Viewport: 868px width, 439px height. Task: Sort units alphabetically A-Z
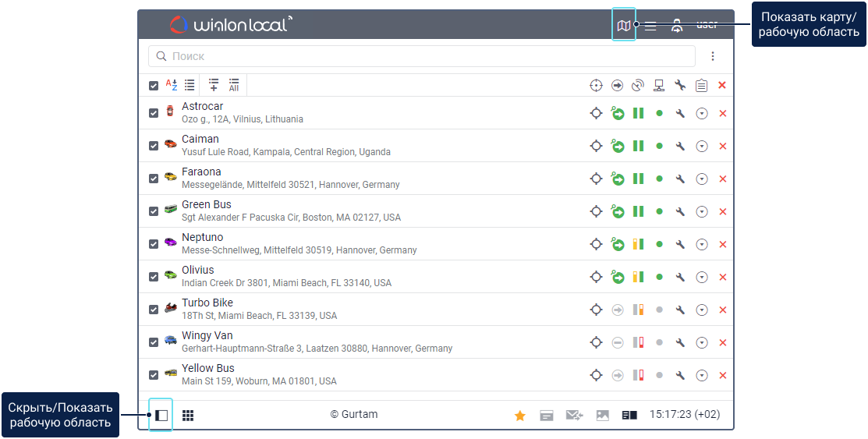(172, 85)
